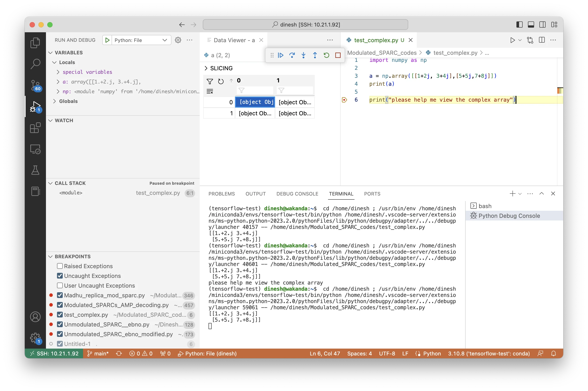Switch to the DEBUG CONSOLE tab
The image size is (588, 391).
click(x=297, y=194)
